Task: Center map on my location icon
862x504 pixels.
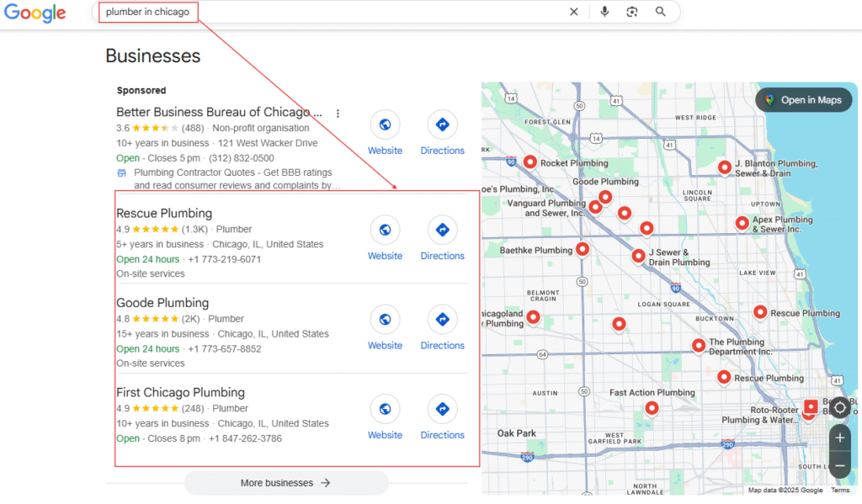Action: (x=839, y=408)
